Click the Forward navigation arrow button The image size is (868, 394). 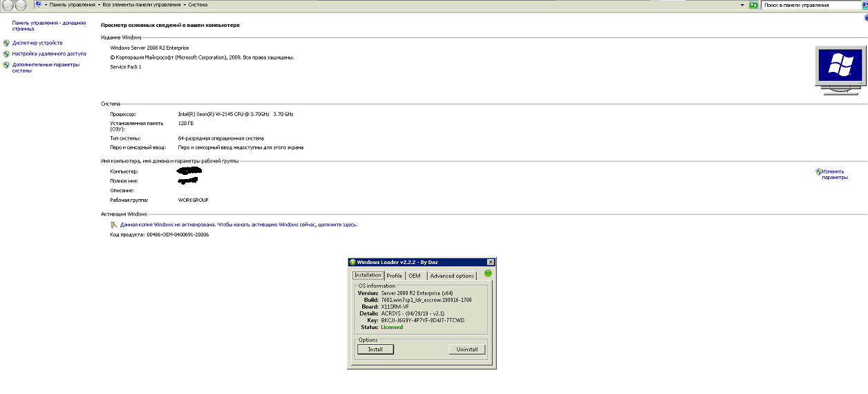click(x=21, y=5)
